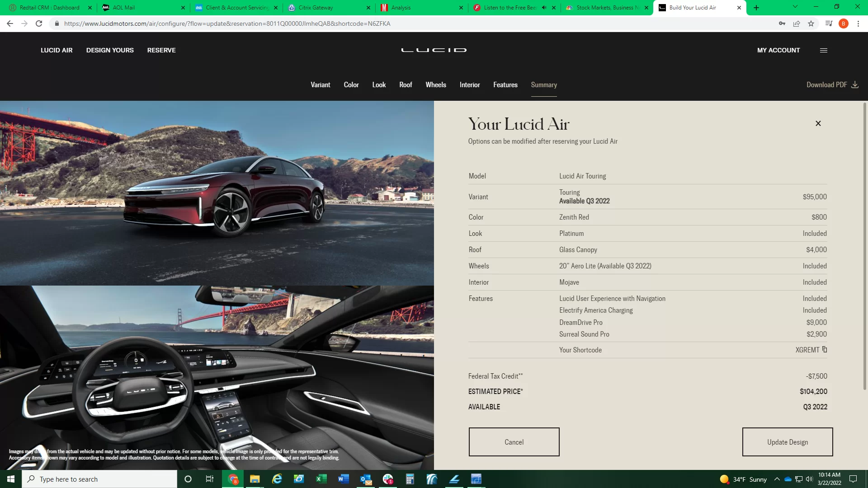This screenshot has height=488, width=868.
Task: Open the Windows Start menu
Action: point(11,479)
